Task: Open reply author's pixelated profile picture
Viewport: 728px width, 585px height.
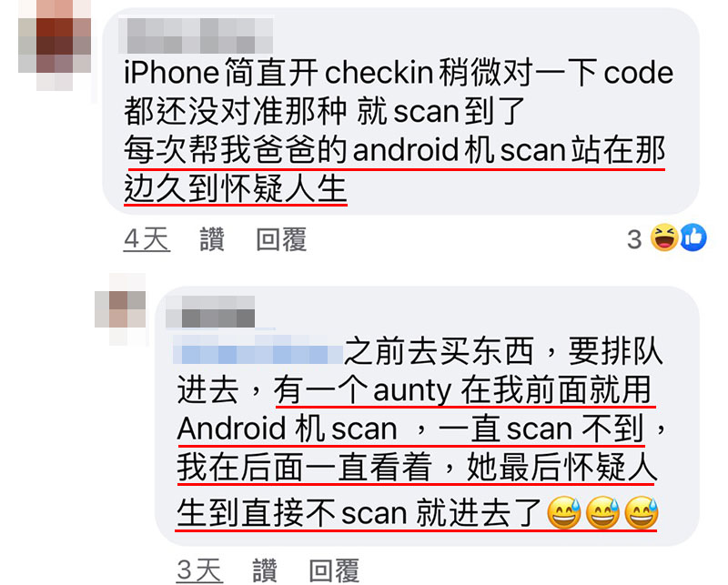Action: (120, 309)
